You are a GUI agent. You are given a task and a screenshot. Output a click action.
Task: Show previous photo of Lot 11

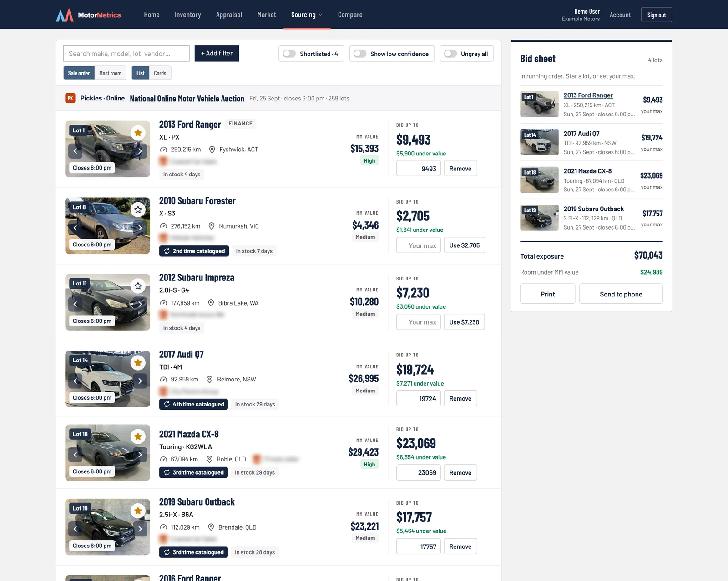click(x=76, y=304)
